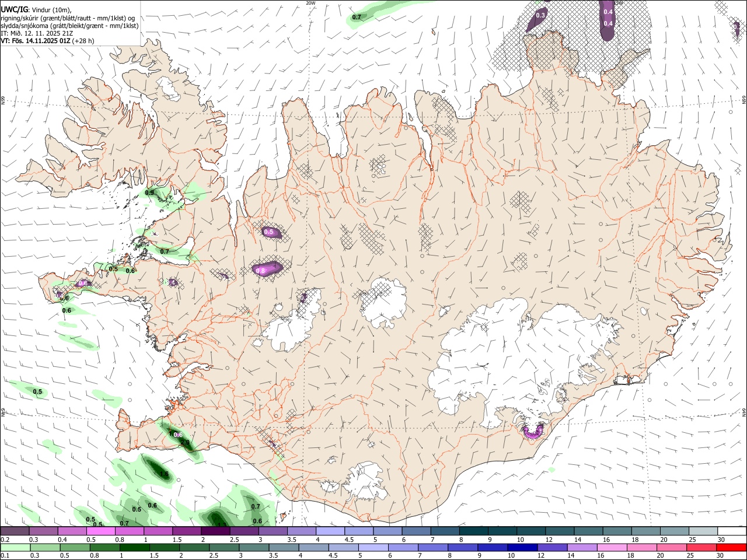
Task: Click the UWC/IG Vindur (10m) title text
Action: [x=36, y=9]
